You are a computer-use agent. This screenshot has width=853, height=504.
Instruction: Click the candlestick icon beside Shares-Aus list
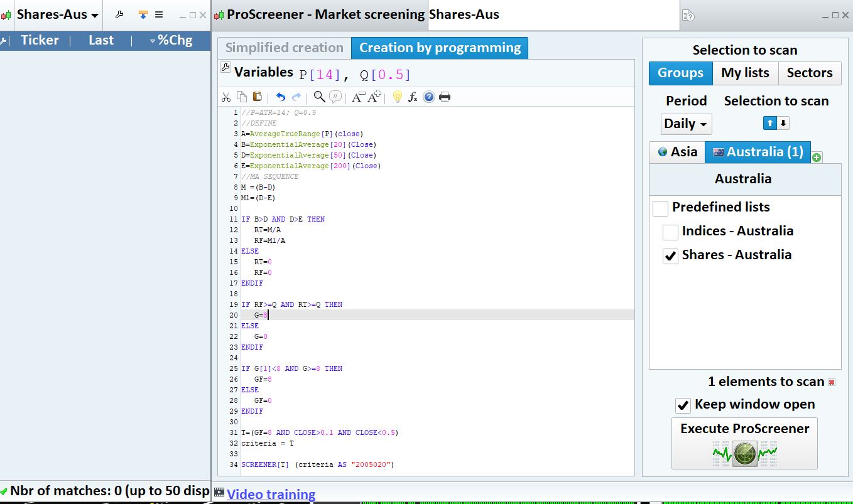7,14
